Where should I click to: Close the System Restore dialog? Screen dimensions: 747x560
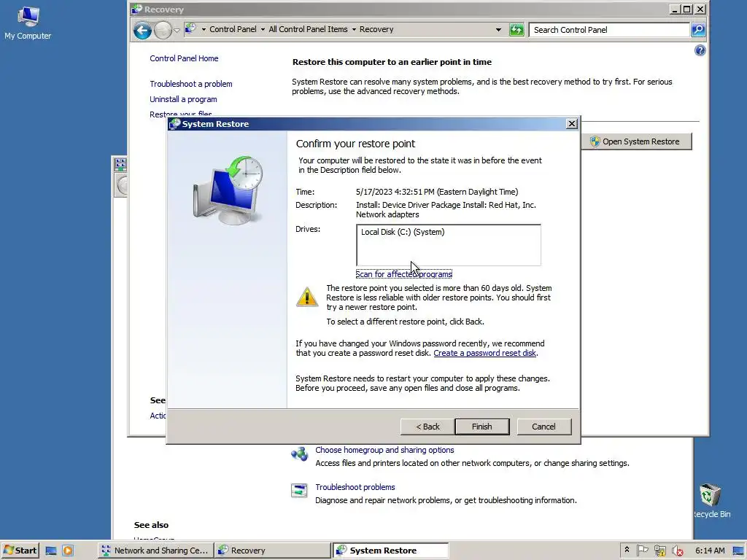(x=572, y=124)
